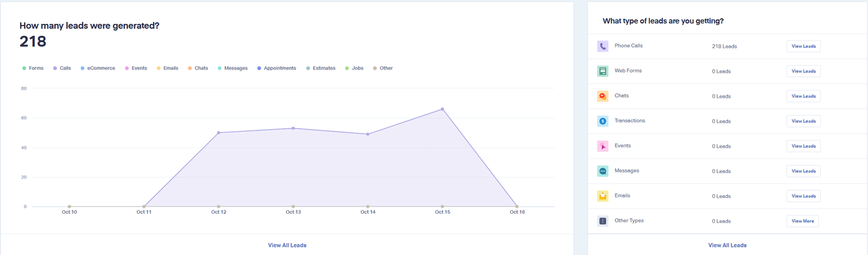The width and height of the screenshot is (868, 255).
Task: Click the Chats speech bubble icon
Action: click(x=603, y=96)
